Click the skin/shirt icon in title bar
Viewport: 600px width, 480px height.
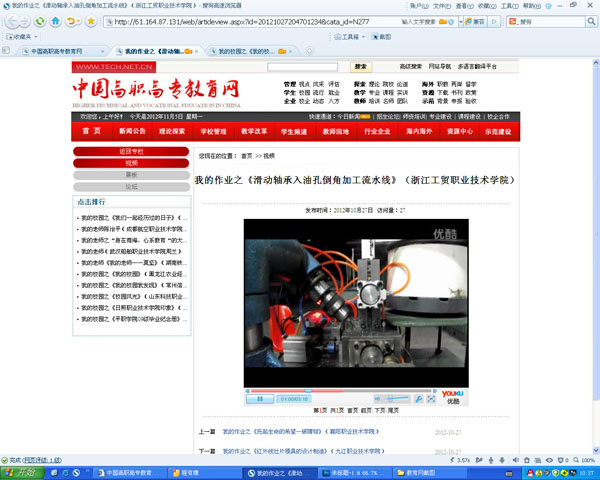point(548,6)
